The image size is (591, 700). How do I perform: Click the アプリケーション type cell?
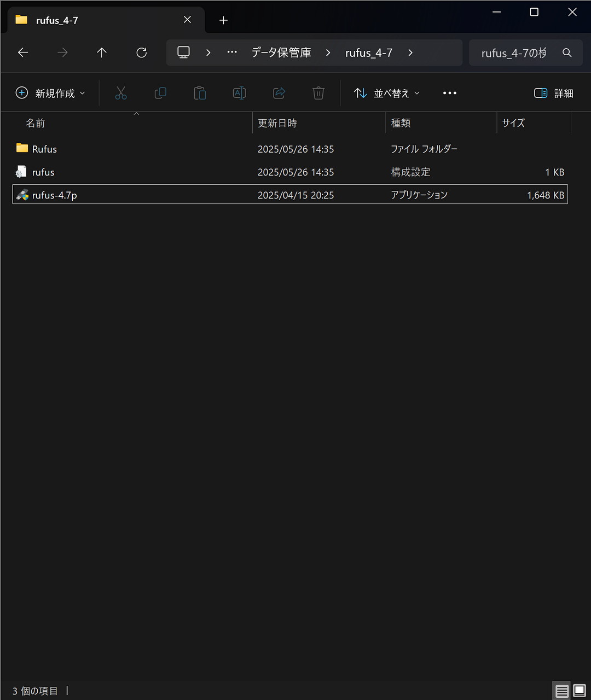point(419,195)
